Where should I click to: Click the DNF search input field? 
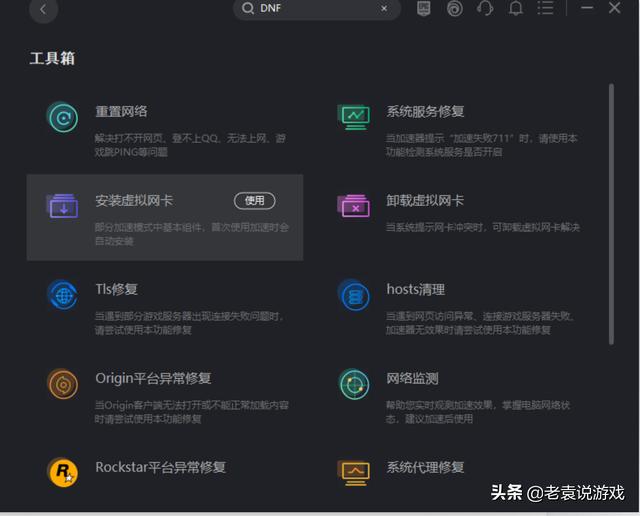[317, 9]
